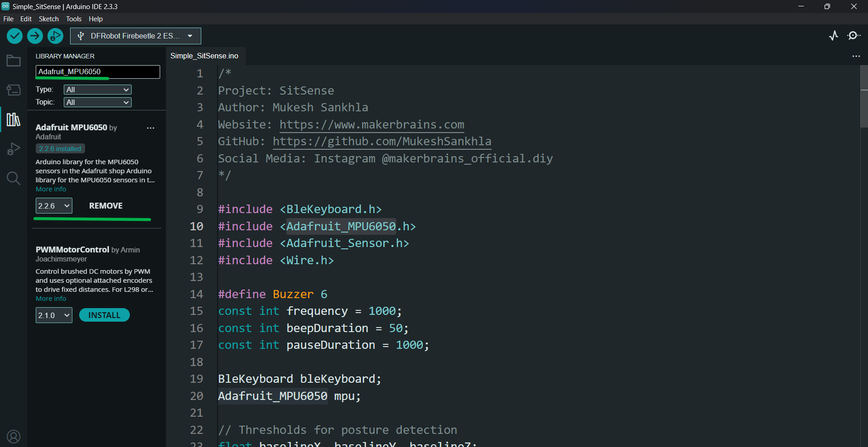Click the 2.2.6 installed badge
The image size is (868, 447).
60,148
